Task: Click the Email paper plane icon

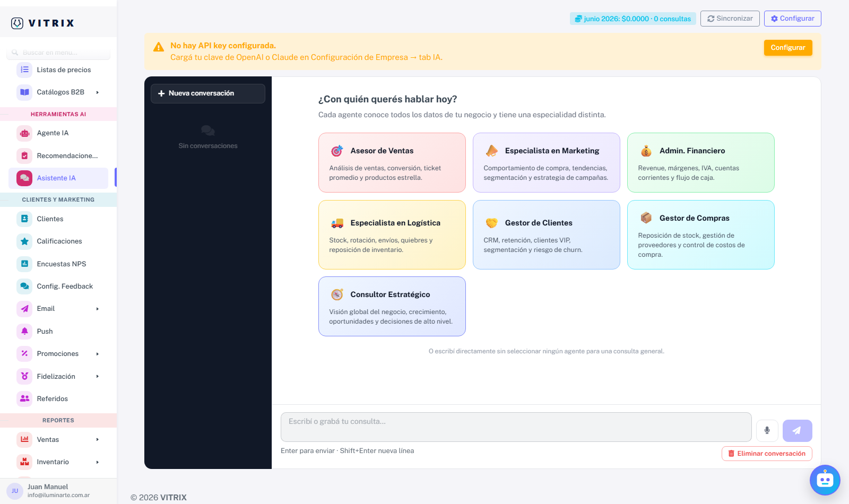Action: click(x=24, y=309)
